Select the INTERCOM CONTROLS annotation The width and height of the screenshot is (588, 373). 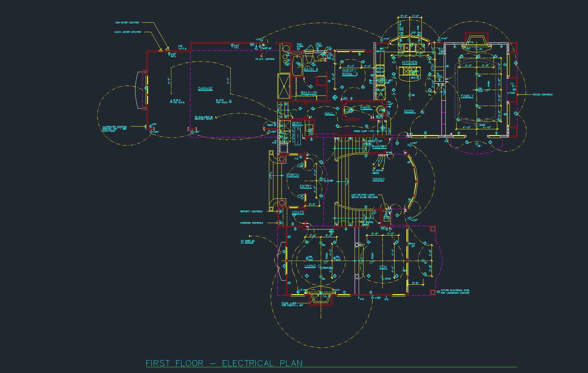tap(251, 223)
